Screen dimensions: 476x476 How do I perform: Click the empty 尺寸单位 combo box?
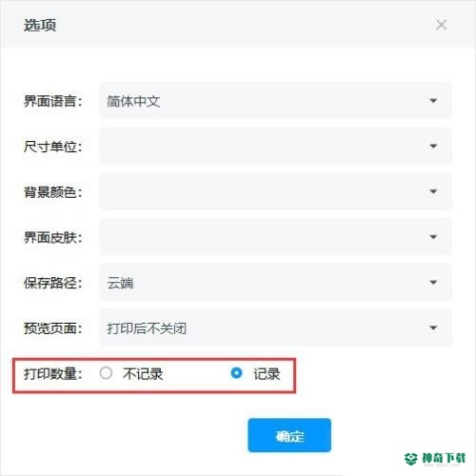275,147
